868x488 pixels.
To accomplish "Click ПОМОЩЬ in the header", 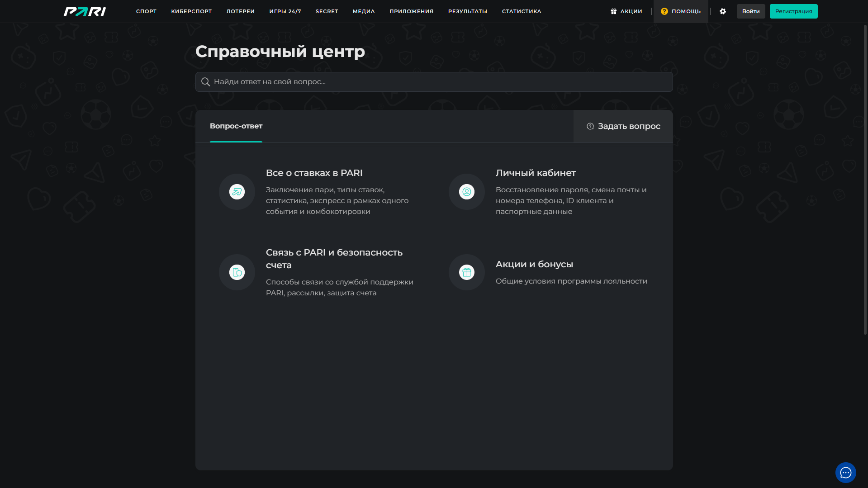I will pos(681,11).
